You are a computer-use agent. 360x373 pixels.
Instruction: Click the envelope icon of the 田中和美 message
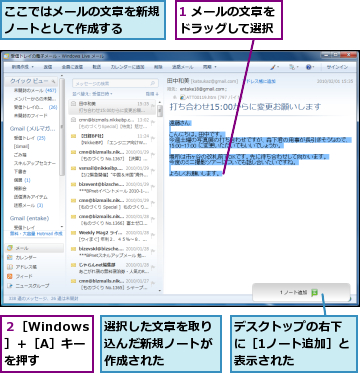pos(74,104)
